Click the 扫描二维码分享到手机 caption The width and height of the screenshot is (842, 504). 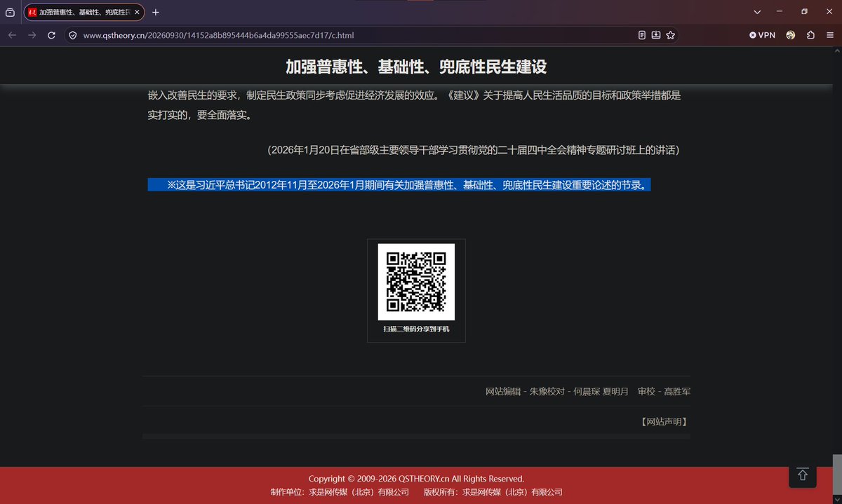[x=416, y=329]
